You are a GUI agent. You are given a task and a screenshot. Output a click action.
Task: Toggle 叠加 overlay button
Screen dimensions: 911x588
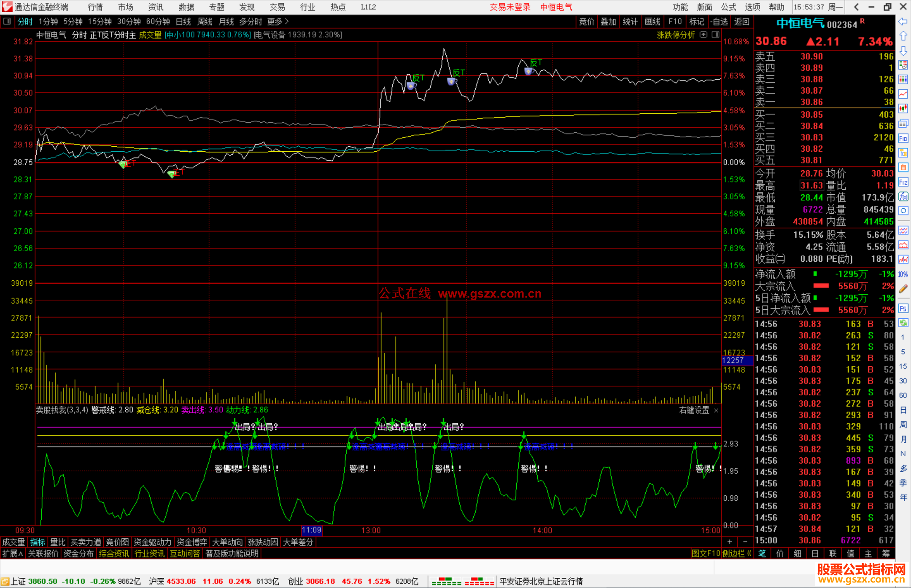[608, 21]
